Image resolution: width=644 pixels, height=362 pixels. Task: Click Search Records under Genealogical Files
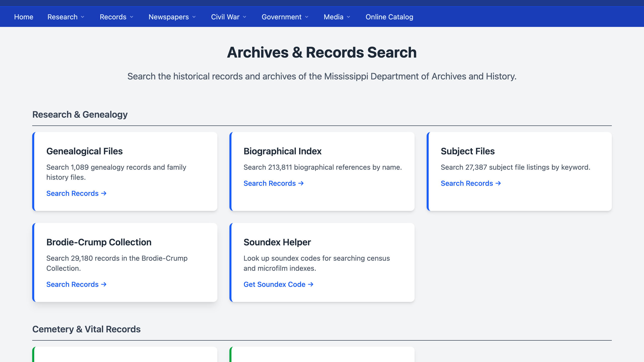coord(72,193)
